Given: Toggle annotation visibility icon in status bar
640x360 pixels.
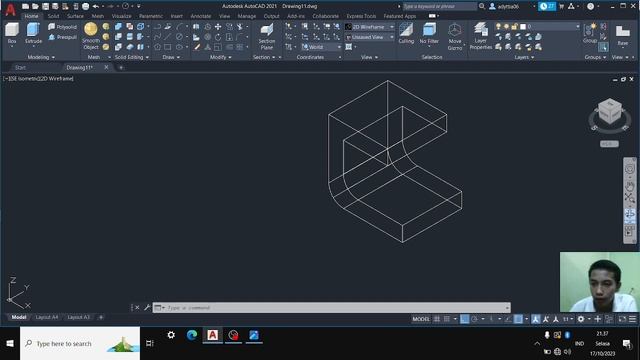Looking at the screenshot, I should click(536, 319).
